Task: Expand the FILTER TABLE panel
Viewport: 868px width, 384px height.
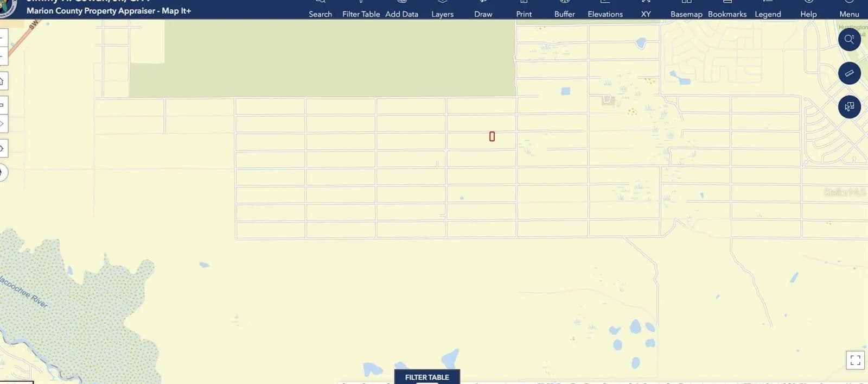Action: coord(427,377)
